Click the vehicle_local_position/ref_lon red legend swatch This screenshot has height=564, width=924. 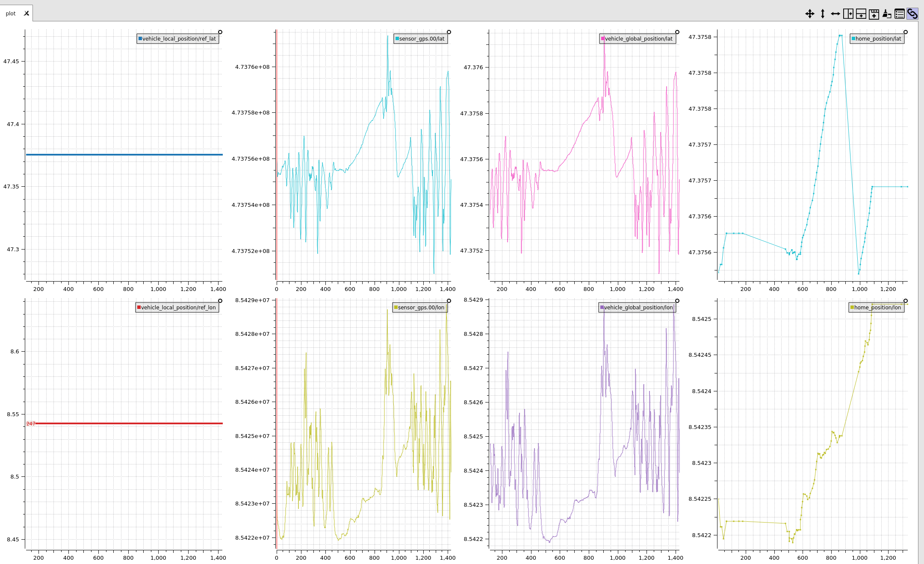click(x=139, y=307)
